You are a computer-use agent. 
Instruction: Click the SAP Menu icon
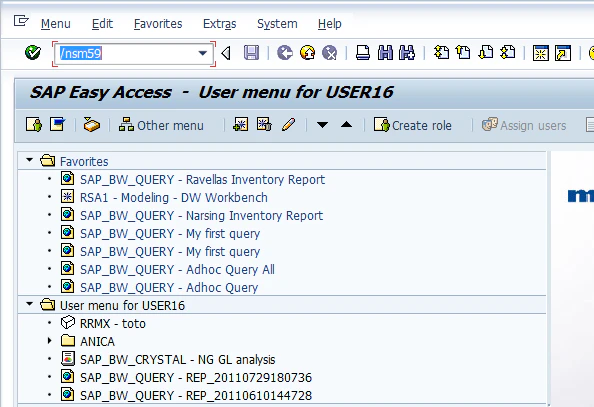pyautogui.click(x=57, y=124)
